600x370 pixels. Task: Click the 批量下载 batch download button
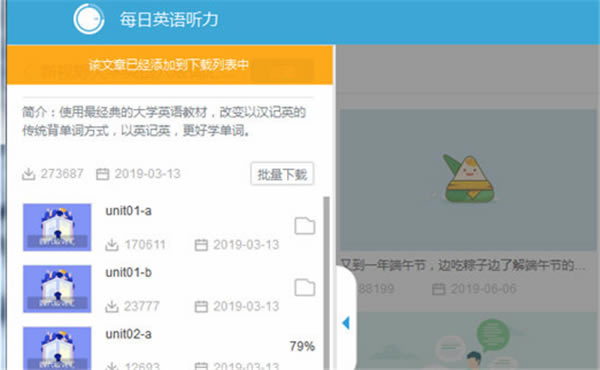pos(282,174)
